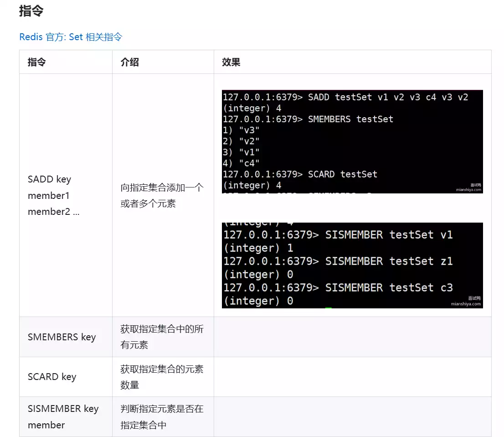
Task: Click the 效果 column header
Action: point(231,62)
